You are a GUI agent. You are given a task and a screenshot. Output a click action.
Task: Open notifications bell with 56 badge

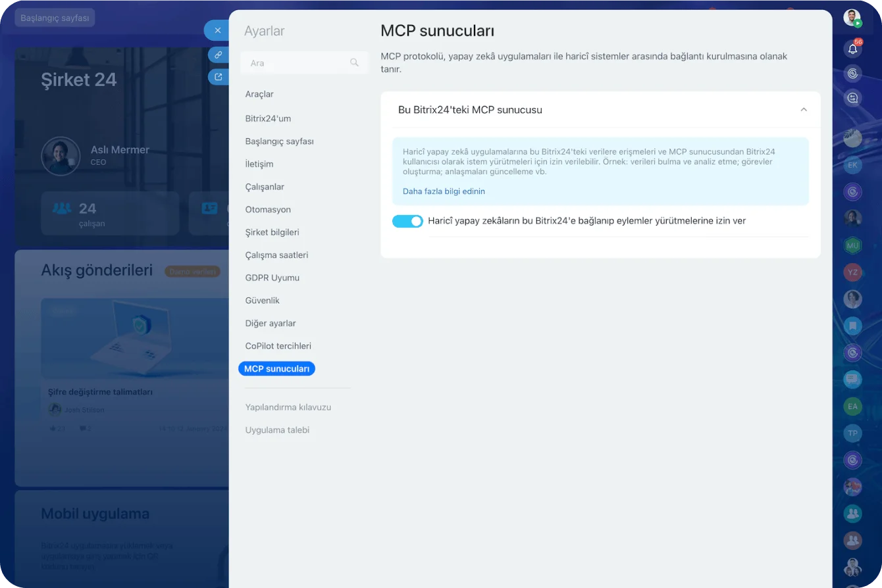click(x=853, y=48)
